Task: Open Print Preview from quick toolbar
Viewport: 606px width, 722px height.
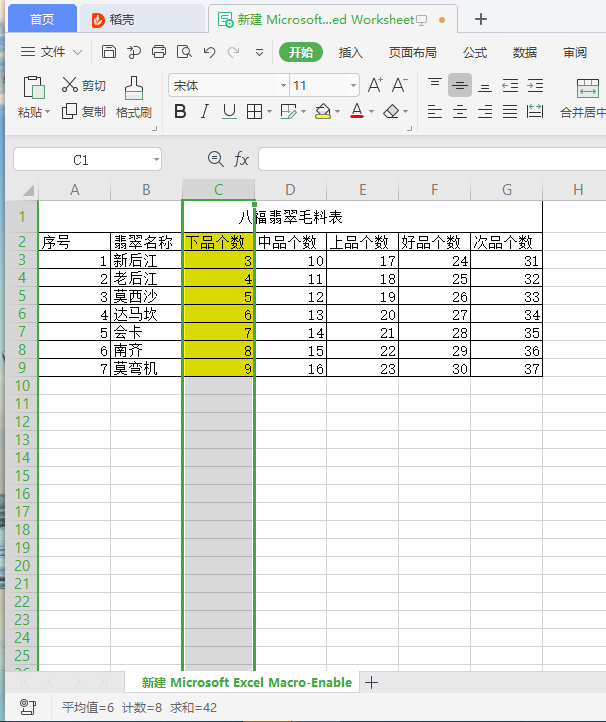Action: (184, 52)
